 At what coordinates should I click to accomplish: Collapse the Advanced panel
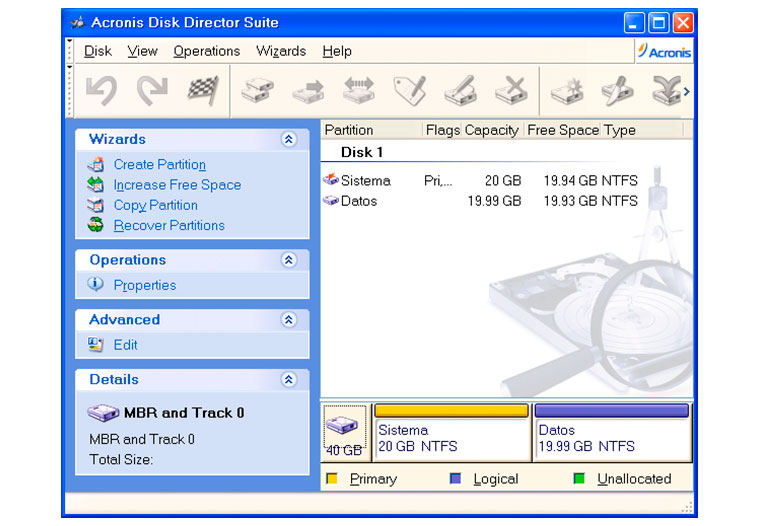[289, 320]
